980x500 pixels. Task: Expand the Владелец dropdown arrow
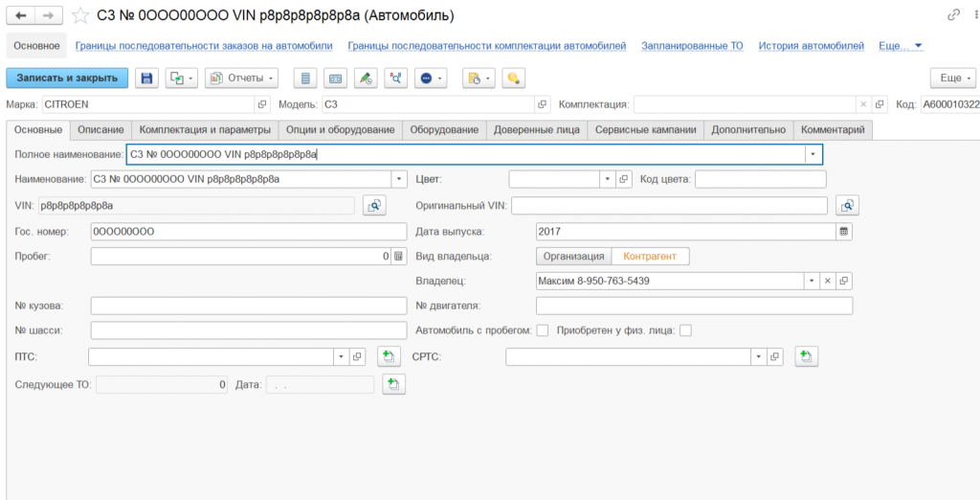(x=813, y=282)
